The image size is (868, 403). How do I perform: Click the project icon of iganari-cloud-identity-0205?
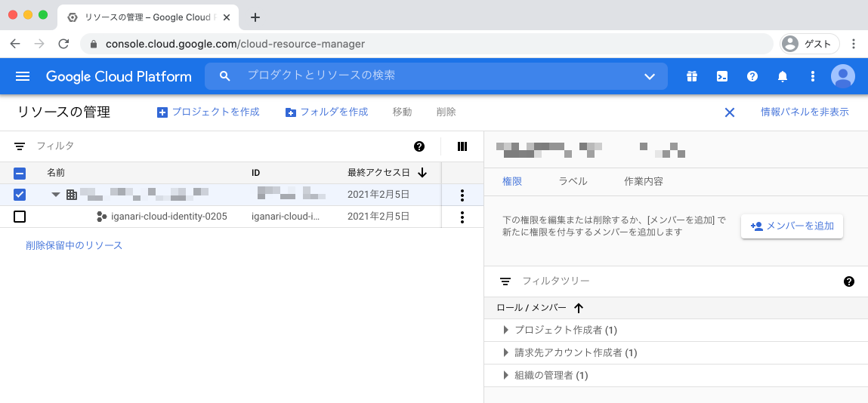point(101,217)
